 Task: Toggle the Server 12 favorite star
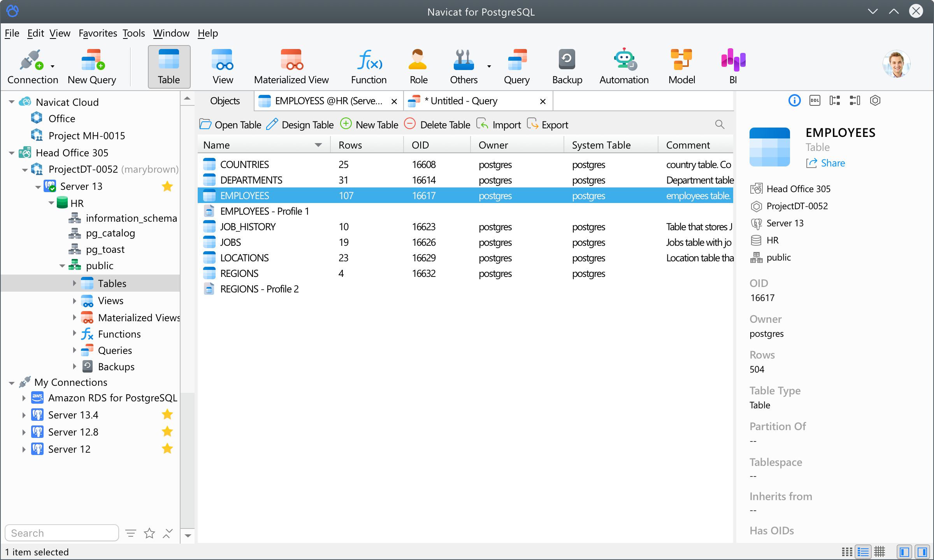167,449
